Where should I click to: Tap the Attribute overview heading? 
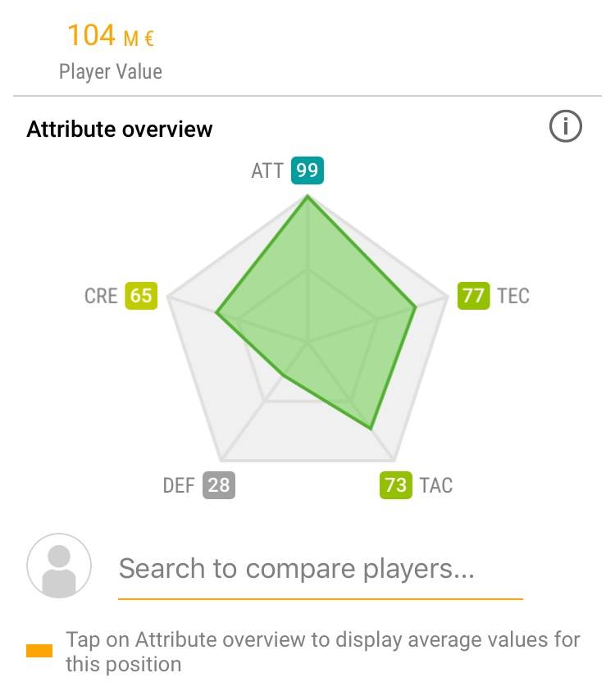pyautogui.click(x=120, y=130)
